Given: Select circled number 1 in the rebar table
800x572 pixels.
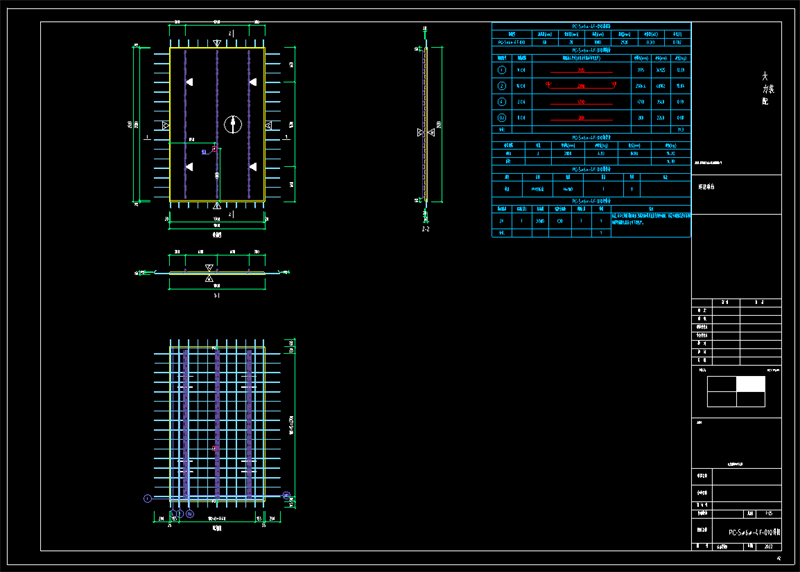Looking at the screenshot, I should coord(502,70).
